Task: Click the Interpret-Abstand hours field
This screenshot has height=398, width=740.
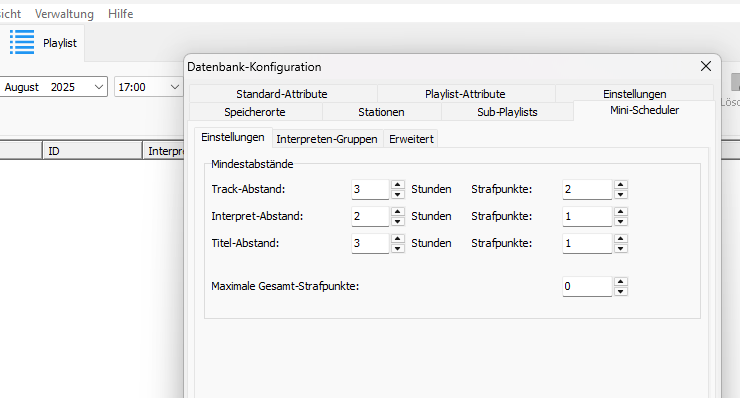Action: pos(370,216)
